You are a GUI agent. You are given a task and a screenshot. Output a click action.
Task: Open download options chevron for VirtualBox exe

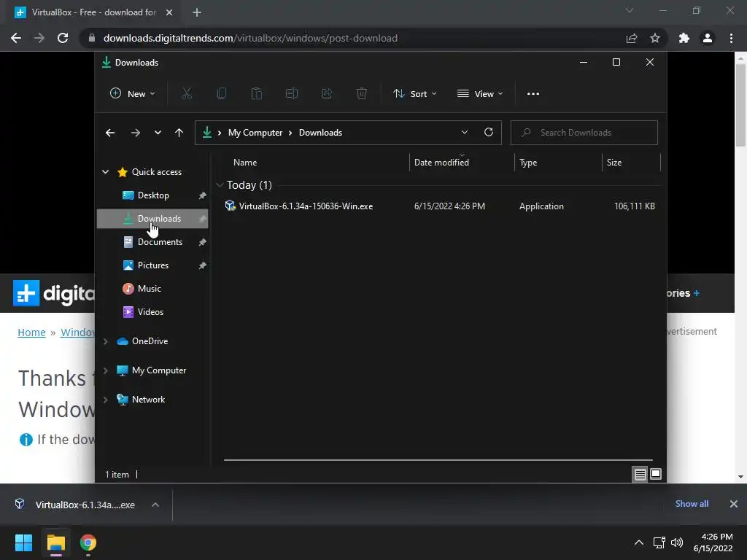click(155, 505)
